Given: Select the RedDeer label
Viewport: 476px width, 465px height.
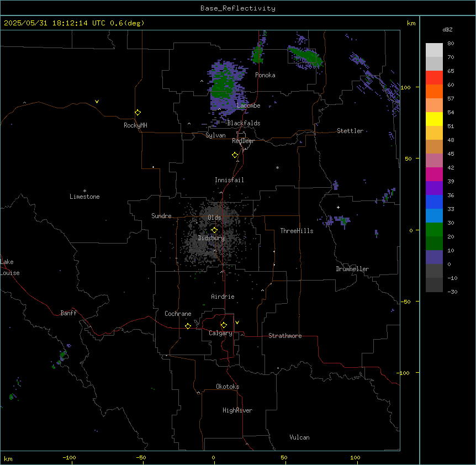Looking at the screenshot, I should tap(243, 141).
